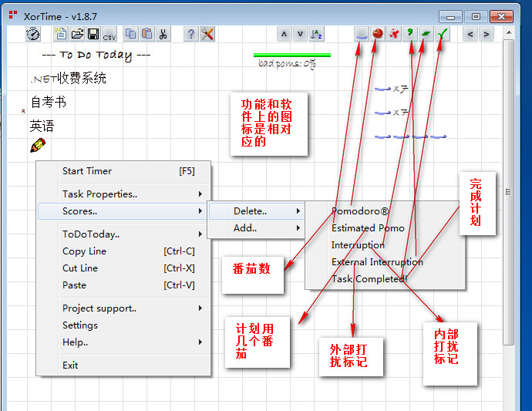Click the scrollbar up arrow
This screenshot has height=411, width=532.
pyautogui.click(x=509, y=32)
